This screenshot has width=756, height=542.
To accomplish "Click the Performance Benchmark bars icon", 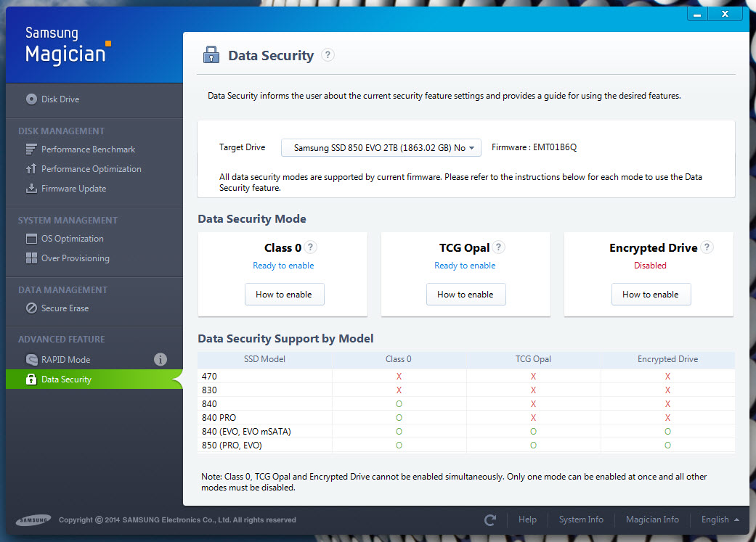I will (x=31, y=149).
